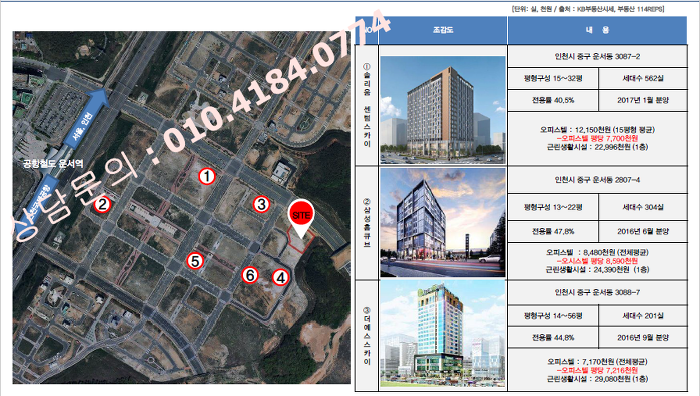Screen dimensions: 700x396
Task: Click the 조감도 column header
Action: 443,30
